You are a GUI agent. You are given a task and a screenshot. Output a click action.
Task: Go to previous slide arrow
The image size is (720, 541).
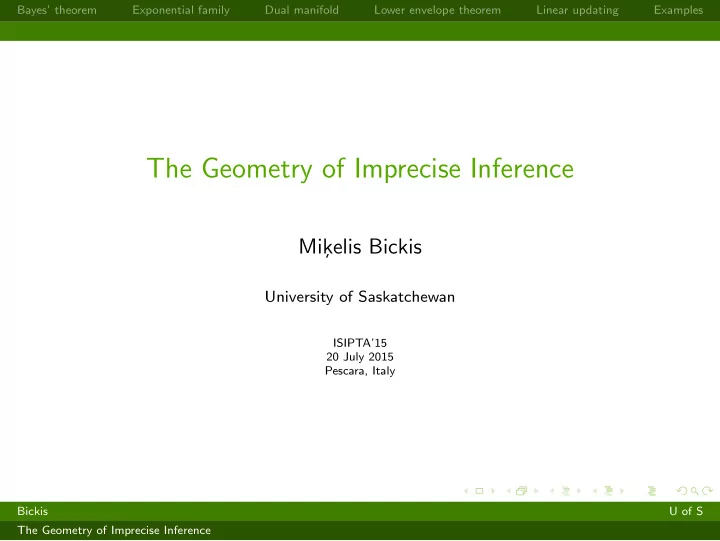(466, 491)
